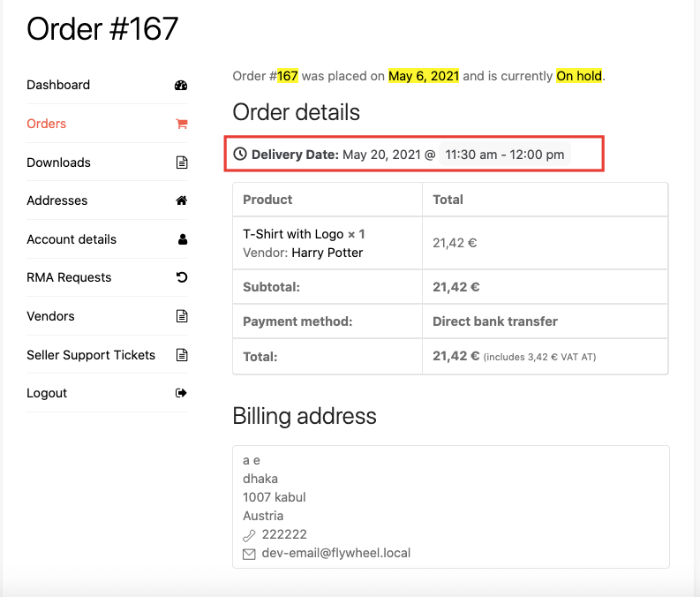700x597 pixels.
Task: Click the Seller Support Tickets document icon
Action: click(182, 355)
